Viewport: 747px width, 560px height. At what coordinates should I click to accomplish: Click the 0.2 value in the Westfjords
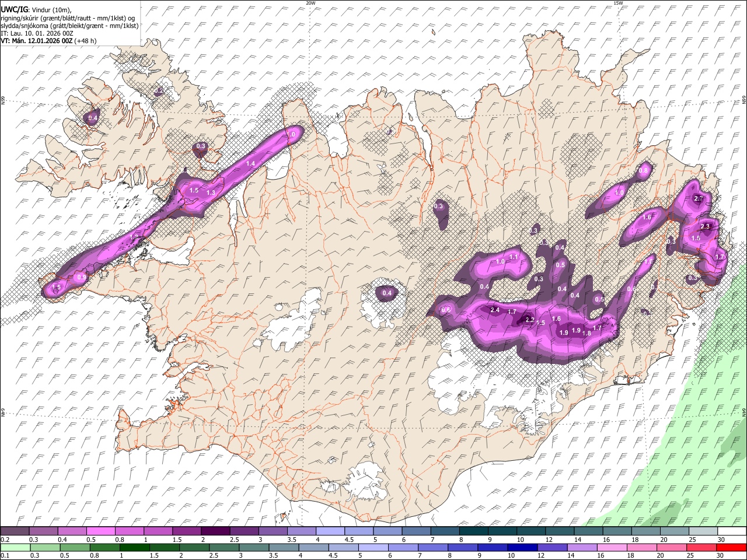click(159, 92)
